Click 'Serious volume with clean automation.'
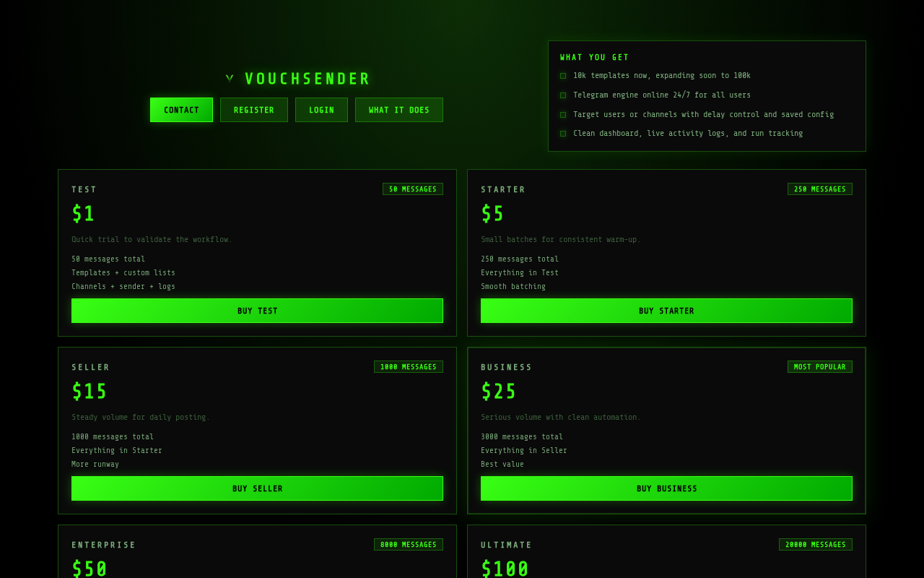 pyautogui.click(x=561, y=418)
